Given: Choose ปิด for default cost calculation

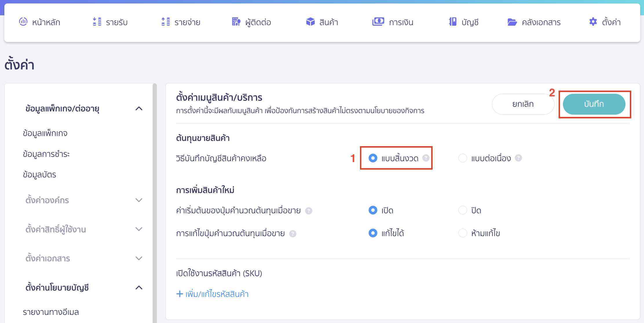Looking at the screenshot, I should click(463, 210).
